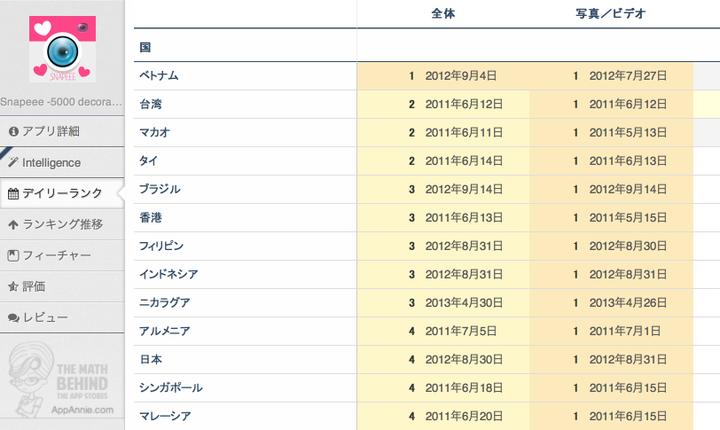The height and width of the screenshot is (430, 720).
Task: Open the ベトナム country link
Action: click(x=160, y=76)
